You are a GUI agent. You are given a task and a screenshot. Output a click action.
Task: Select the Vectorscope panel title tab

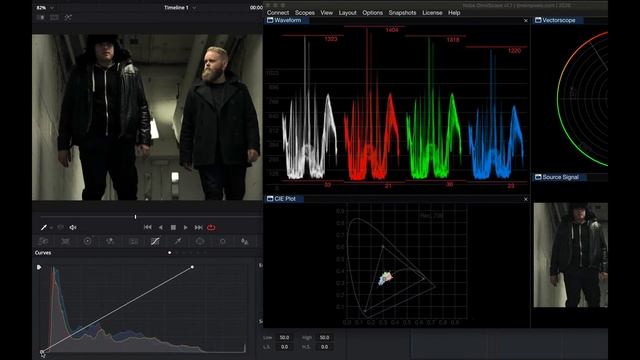click(559, 20)
